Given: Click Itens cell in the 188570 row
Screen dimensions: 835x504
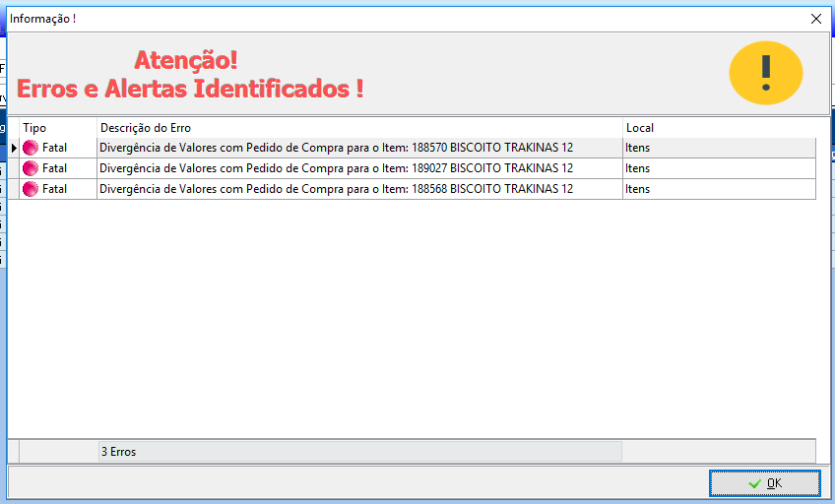Looking at the screenshot, I should [x=719, y=148].
